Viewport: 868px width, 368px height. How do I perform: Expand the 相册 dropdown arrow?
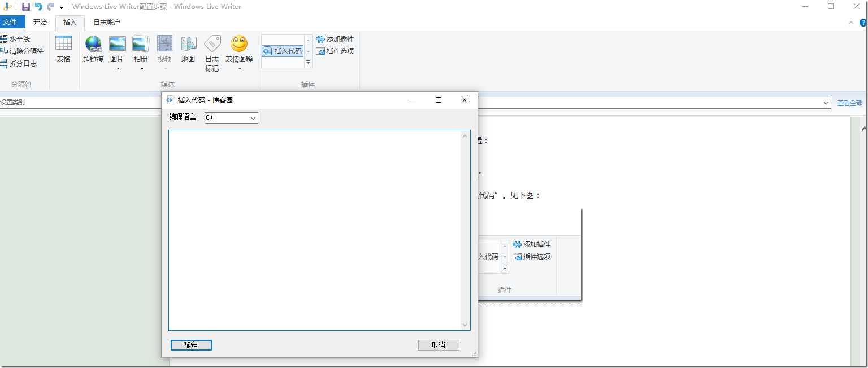point(141,69)
